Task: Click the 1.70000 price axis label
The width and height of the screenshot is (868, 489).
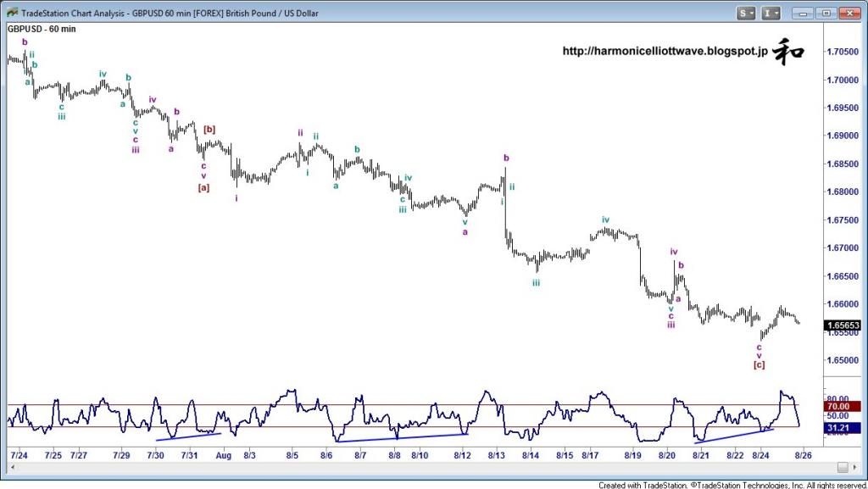Action: point(843,80)
